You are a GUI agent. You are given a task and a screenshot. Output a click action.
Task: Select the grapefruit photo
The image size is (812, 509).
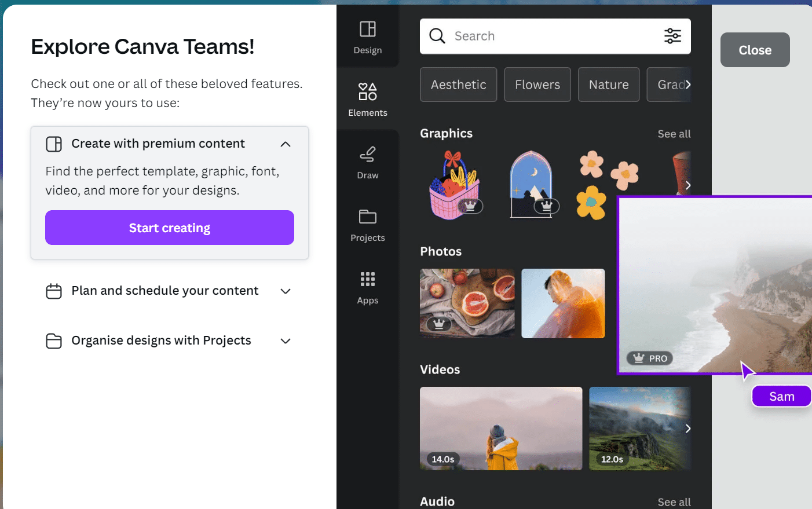pos(467,303)
